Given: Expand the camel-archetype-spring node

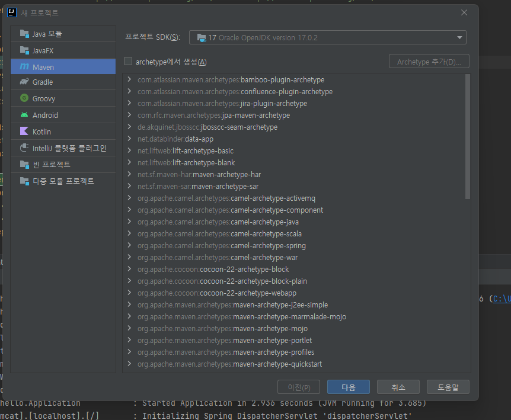Looking at the screenshot, I should pyautogui.click(x=130, y=246).
